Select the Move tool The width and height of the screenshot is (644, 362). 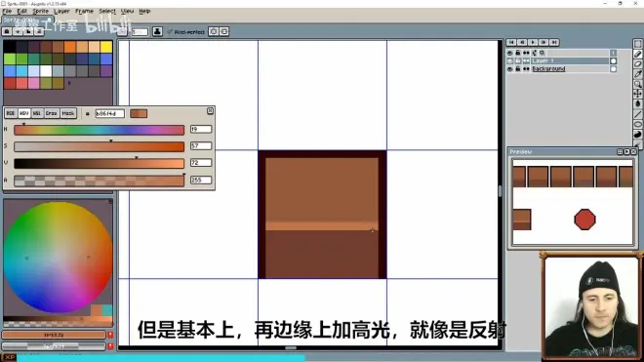click(637, 94)
